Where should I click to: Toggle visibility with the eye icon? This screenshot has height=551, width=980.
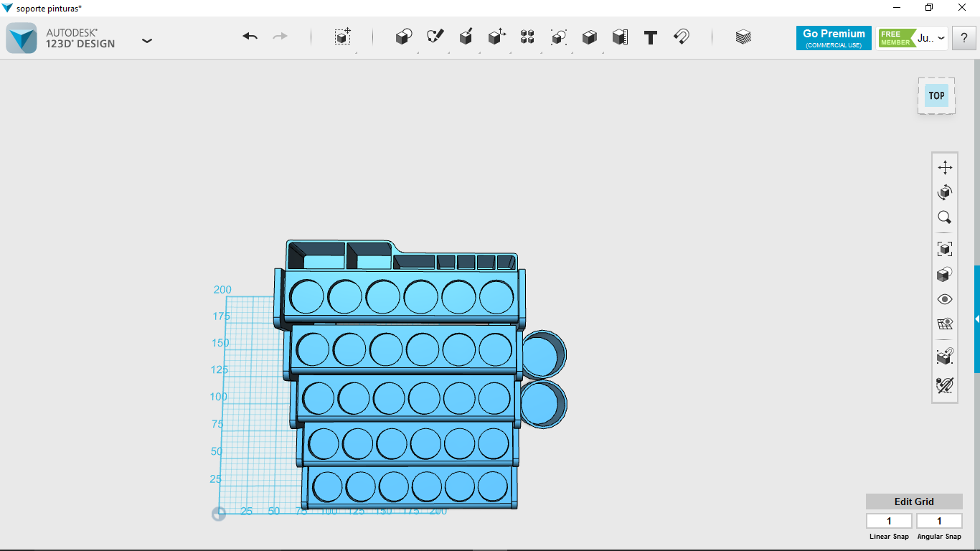tap(945, 299)
